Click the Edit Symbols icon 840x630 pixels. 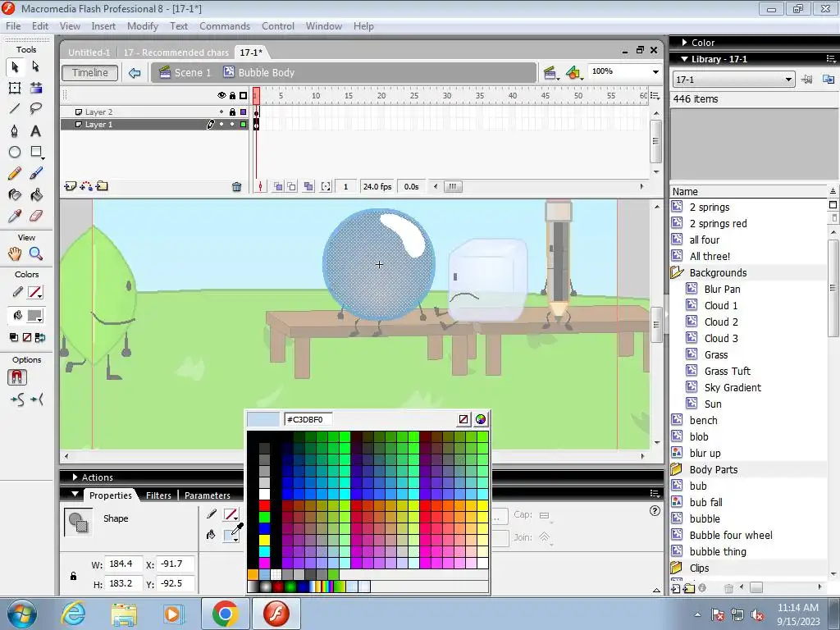573,73
